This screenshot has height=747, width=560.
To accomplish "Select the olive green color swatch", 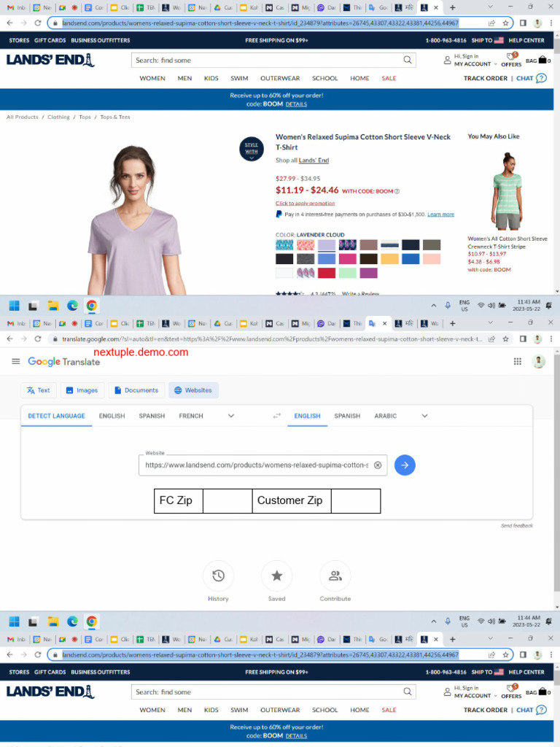I will tap(432, 245).
